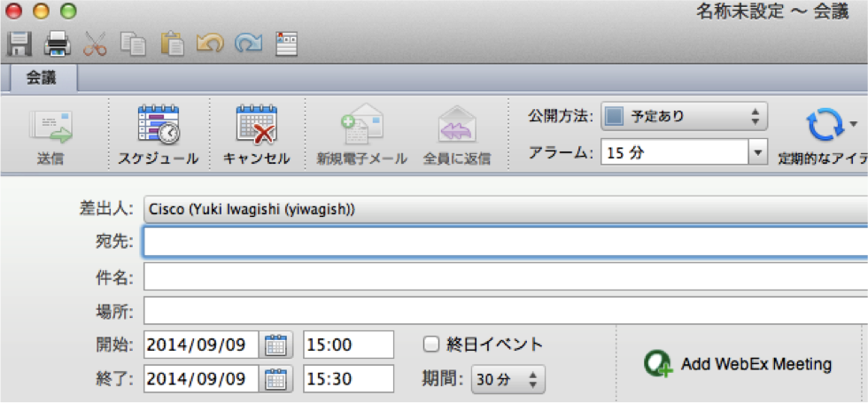Select the 会議 tab
This screenshot has width=868, height=403.
click(x=41, y=78)
